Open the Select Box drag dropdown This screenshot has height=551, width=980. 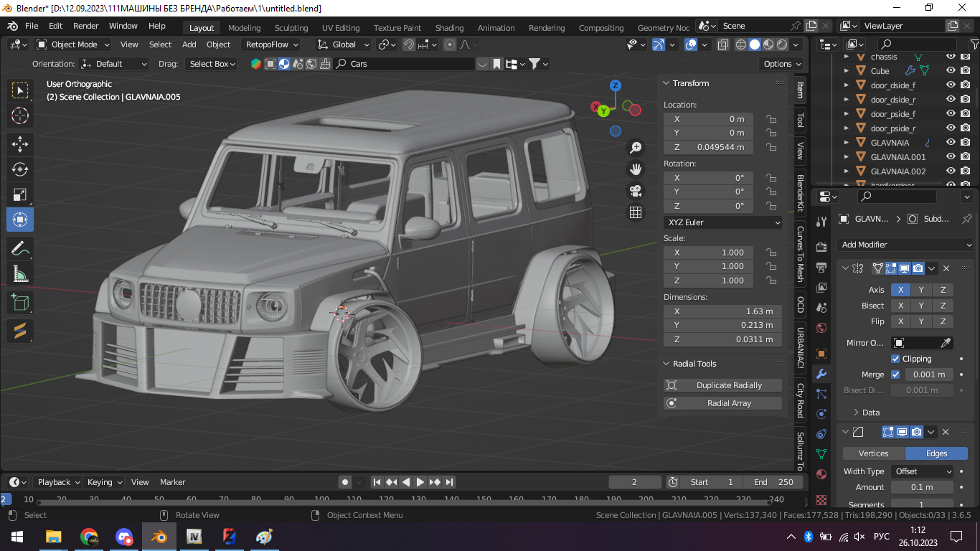(x=212, y=64)
